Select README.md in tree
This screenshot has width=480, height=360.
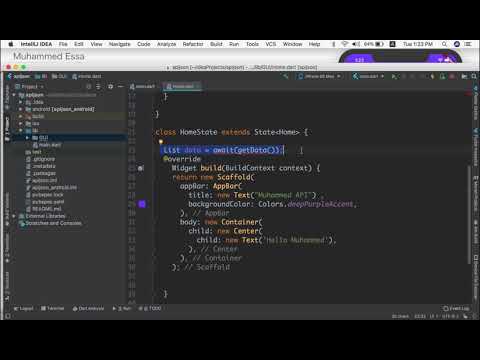(44, 209)
